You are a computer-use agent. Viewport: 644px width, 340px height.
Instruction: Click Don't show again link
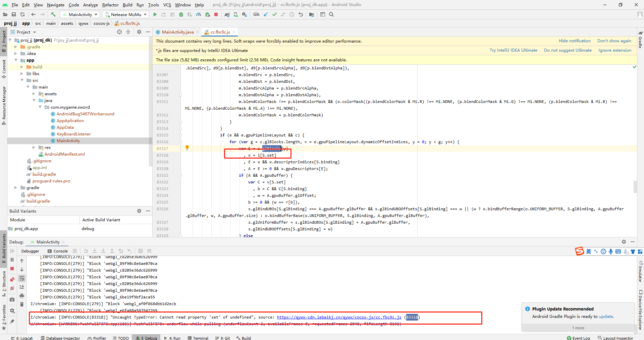coord(614,41)
